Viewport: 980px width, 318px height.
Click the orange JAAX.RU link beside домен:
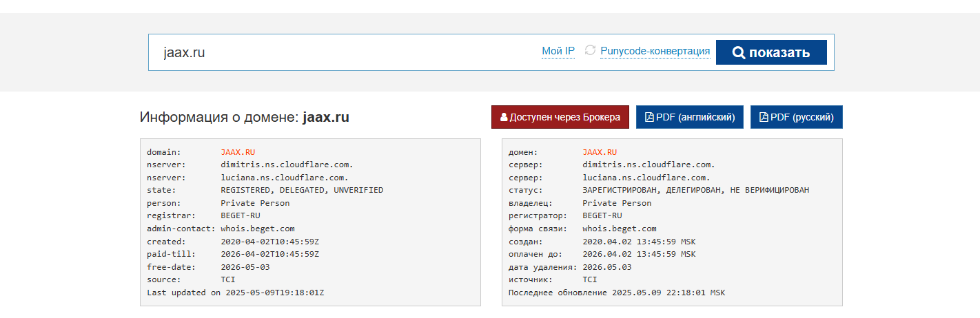tap(600, 152)
